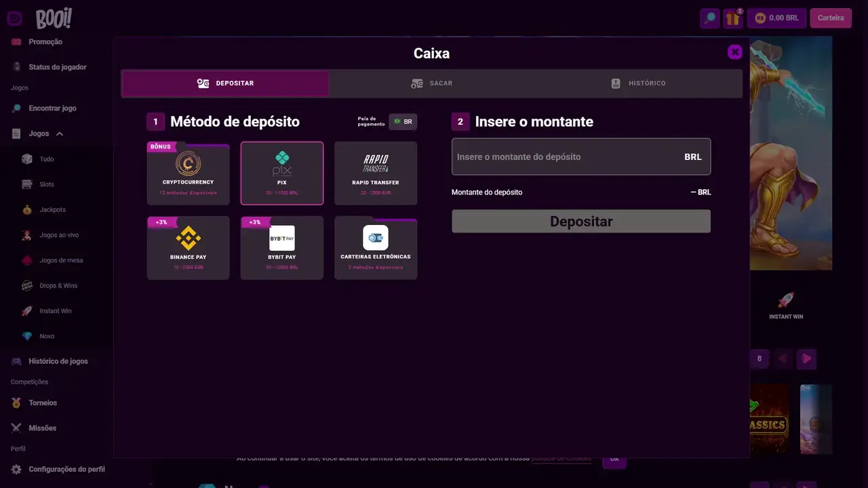868x488 pixels.
Task: Change the payment country BR selector
Action: pos(403,122)
